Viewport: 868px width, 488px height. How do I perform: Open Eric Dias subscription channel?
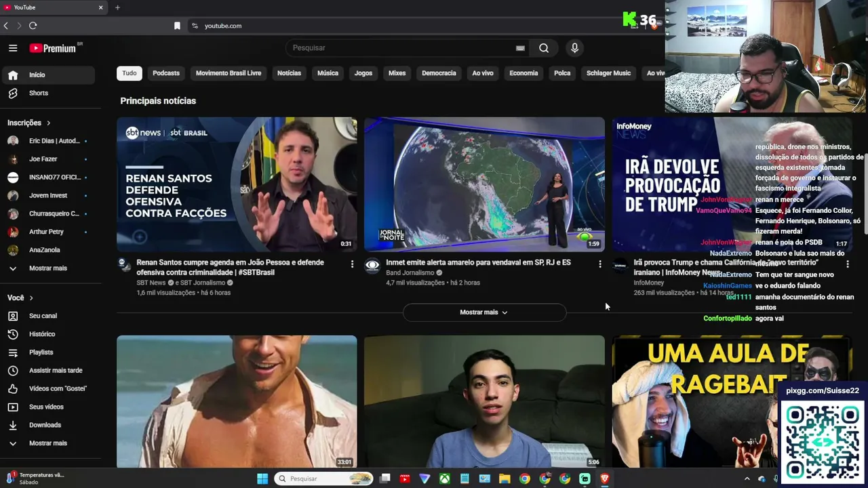point(47,141)
